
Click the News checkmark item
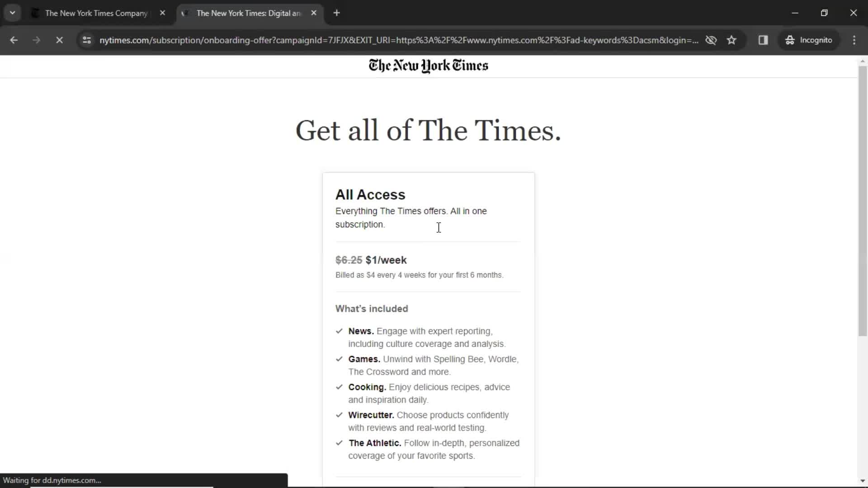point(339,331)
